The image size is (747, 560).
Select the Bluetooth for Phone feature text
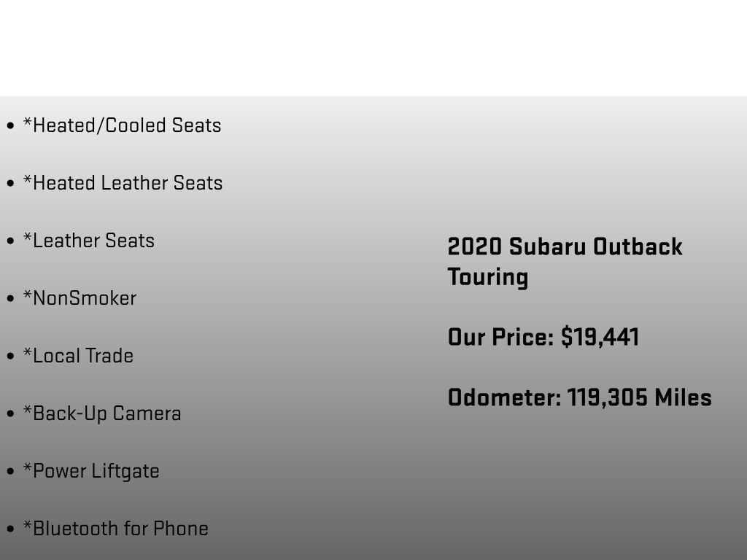116,529
